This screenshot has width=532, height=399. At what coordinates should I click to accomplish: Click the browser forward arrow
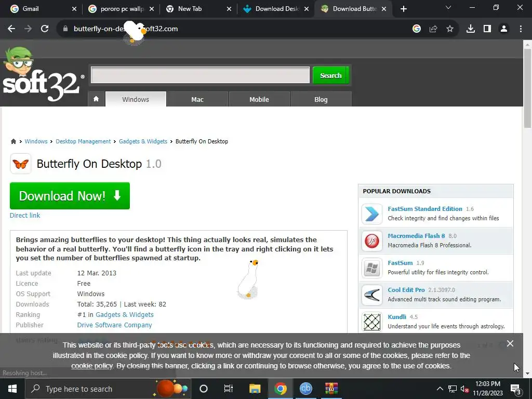point(28,29)
